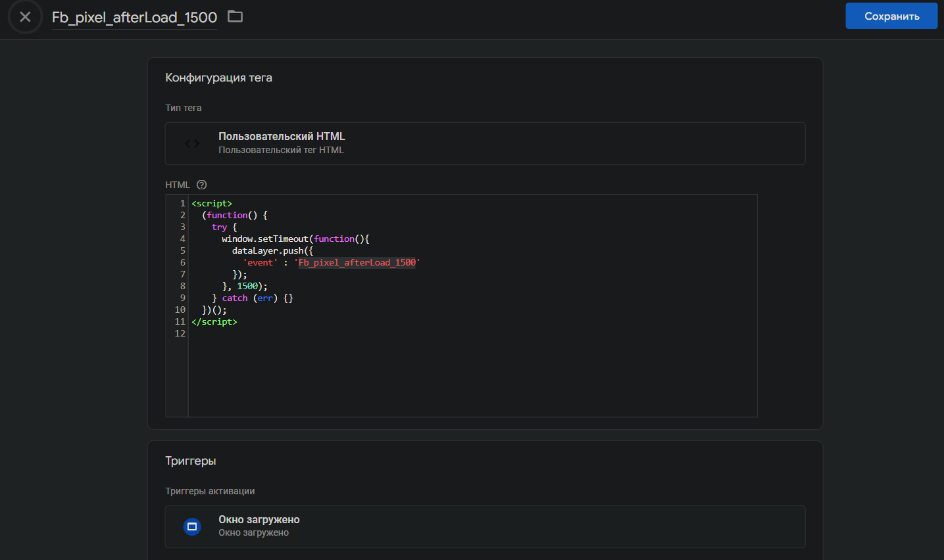Click the Сохранить button
Screen dimensions: 944x560
(891, 16)
